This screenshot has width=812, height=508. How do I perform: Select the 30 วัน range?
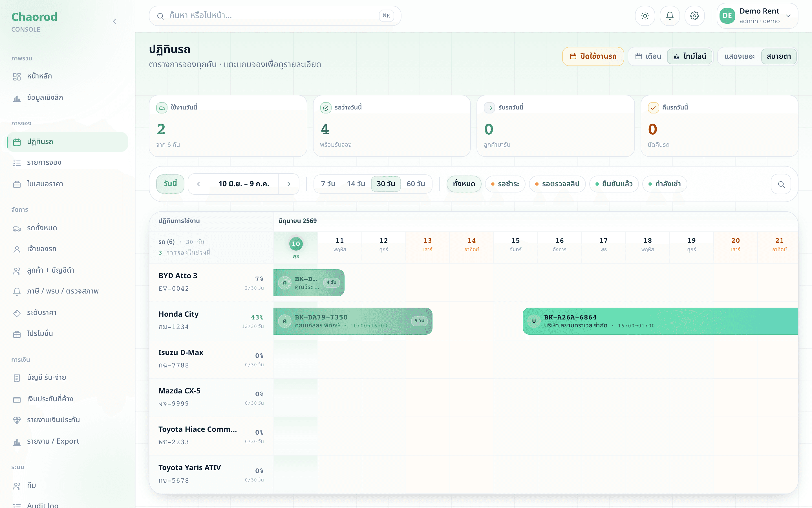point(386,184)
